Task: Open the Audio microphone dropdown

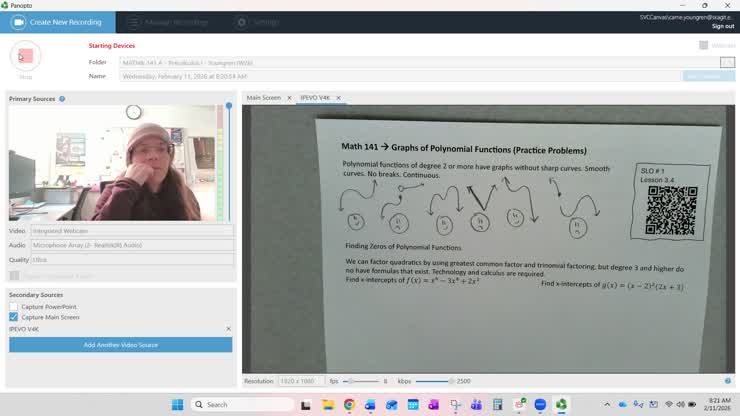Action: point(132,245)
